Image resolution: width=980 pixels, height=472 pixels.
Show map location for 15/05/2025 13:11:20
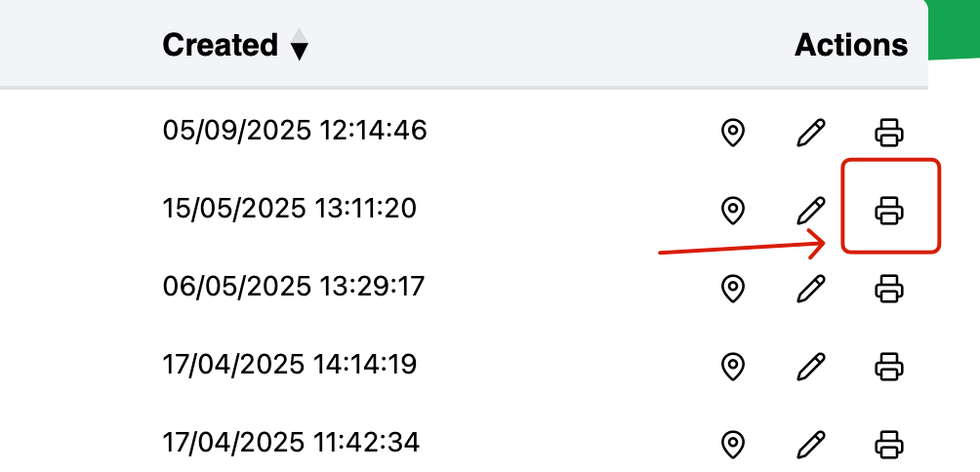(x=732, y=211)
